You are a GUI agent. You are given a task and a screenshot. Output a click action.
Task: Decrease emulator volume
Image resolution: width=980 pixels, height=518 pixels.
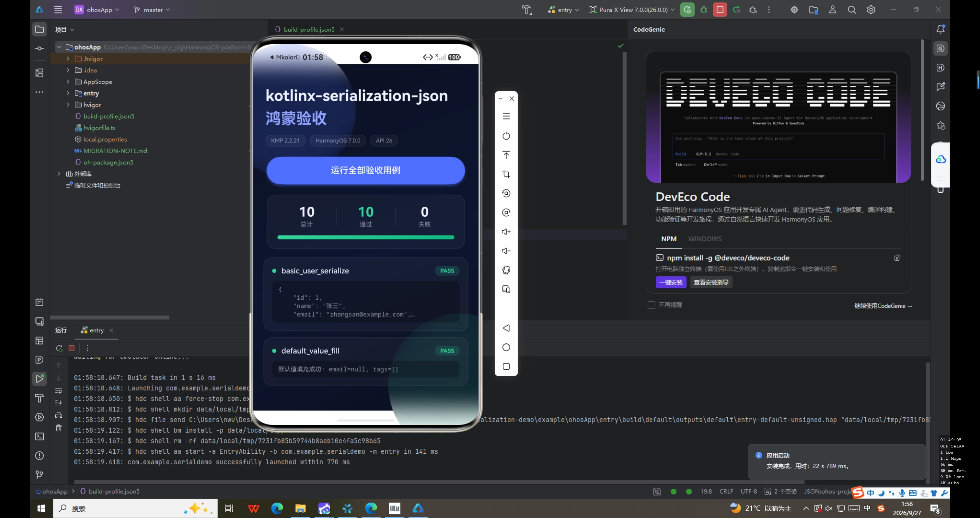click(x=506, y=251)
